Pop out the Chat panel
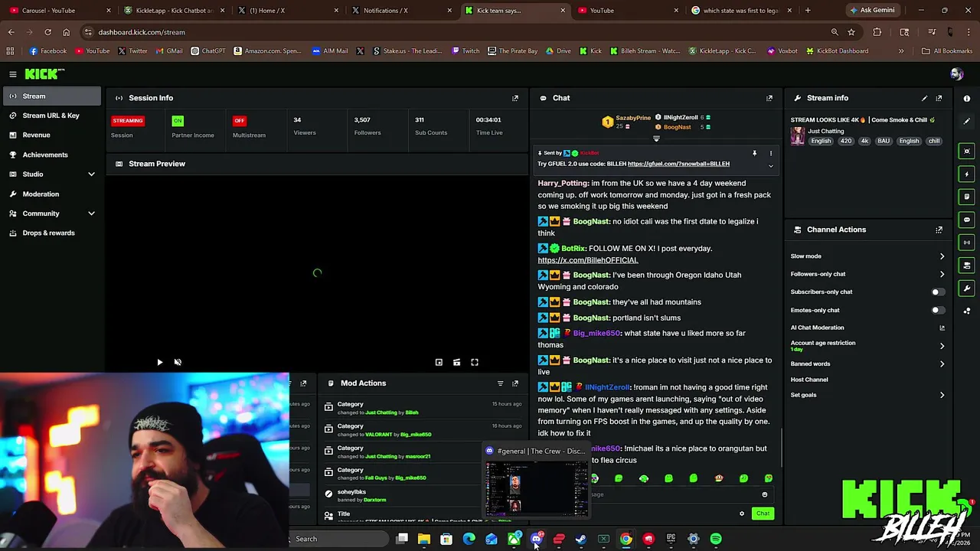980x551 pixels. (x=769, y=98)
